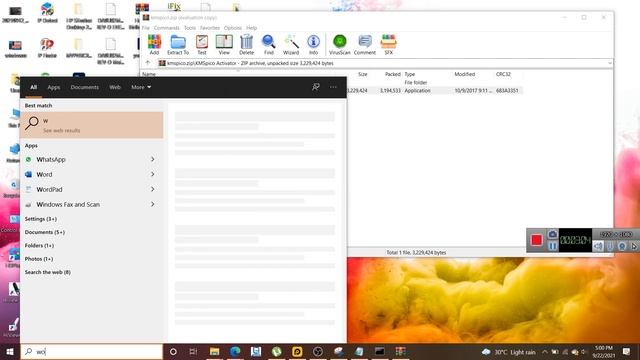Launch the Wizard toolbar icon
Screen dimensions: 640x360
[291, 44]
